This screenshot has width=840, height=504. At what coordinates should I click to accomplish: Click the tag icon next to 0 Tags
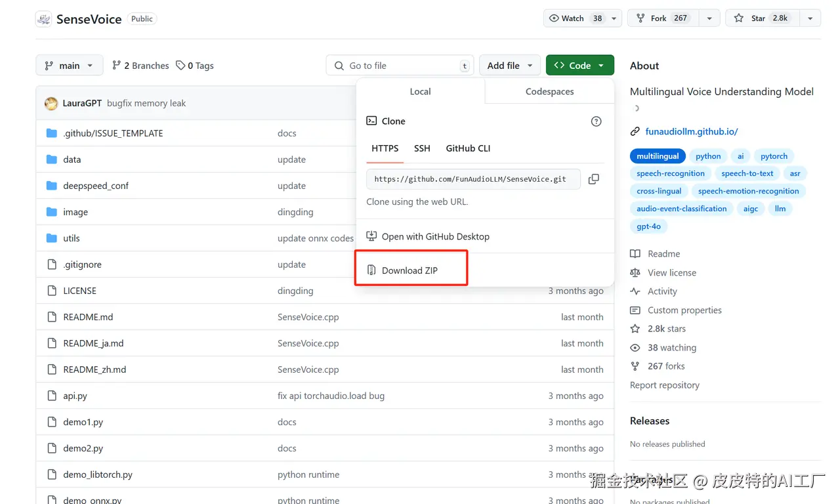click(180, 66)
